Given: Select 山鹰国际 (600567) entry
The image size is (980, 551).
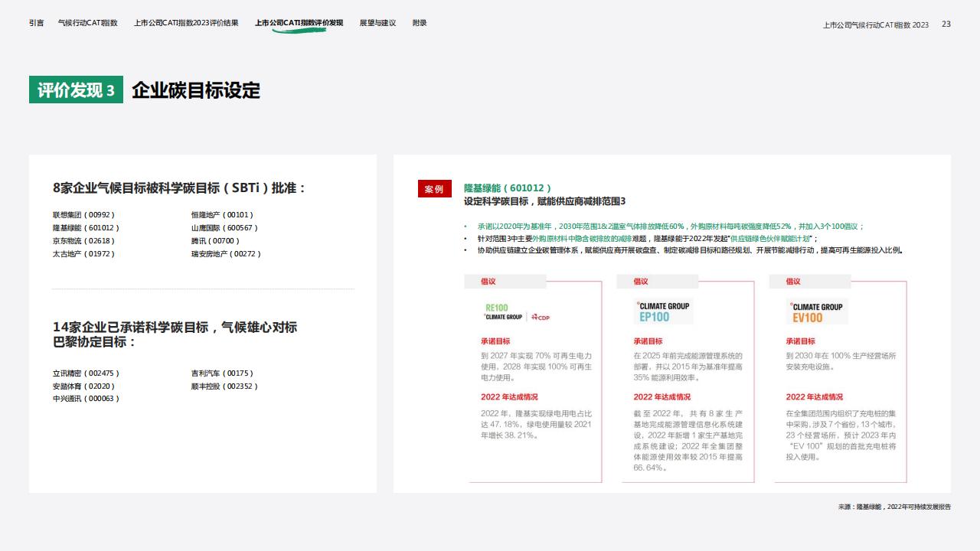Looking at the screenshot, I should [x=224, y=228].
